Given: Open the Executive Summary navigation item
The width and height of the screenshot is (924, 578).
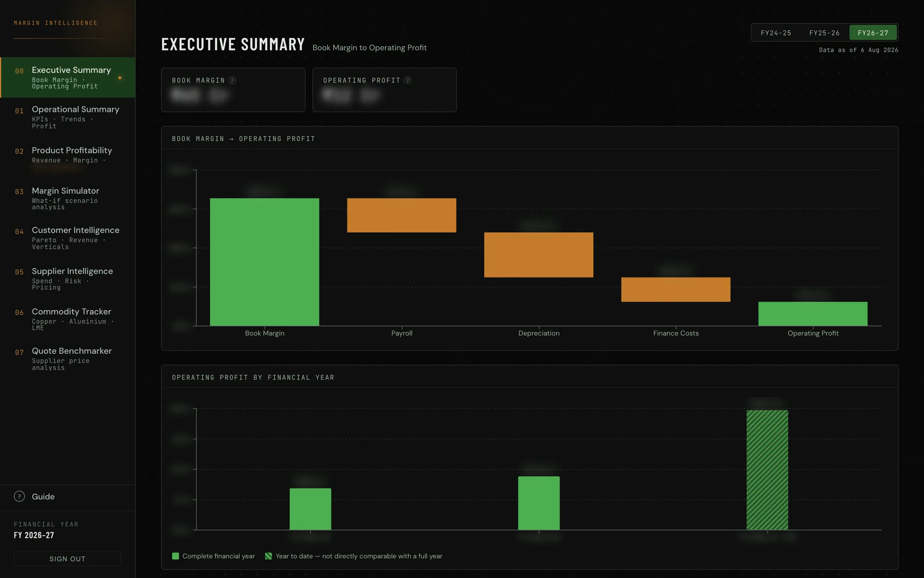Looking at the screenshot, I should [68, 77].
